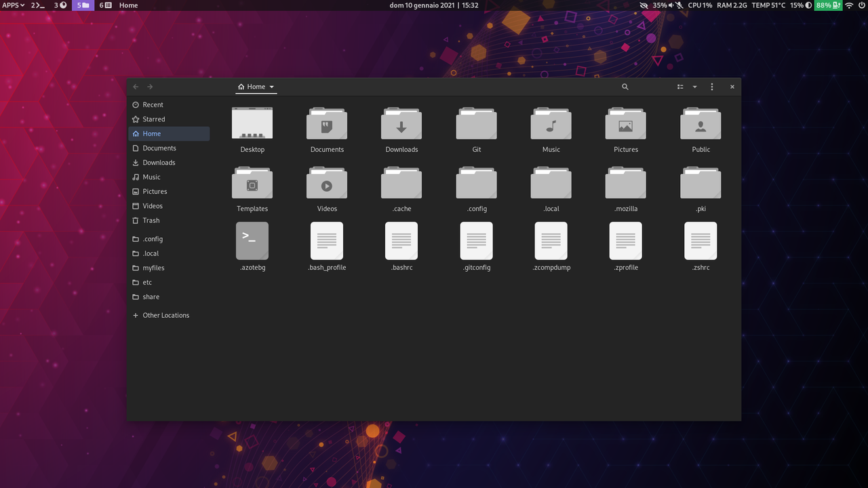Click the search magnifier icon

click(x=625, y=87)
